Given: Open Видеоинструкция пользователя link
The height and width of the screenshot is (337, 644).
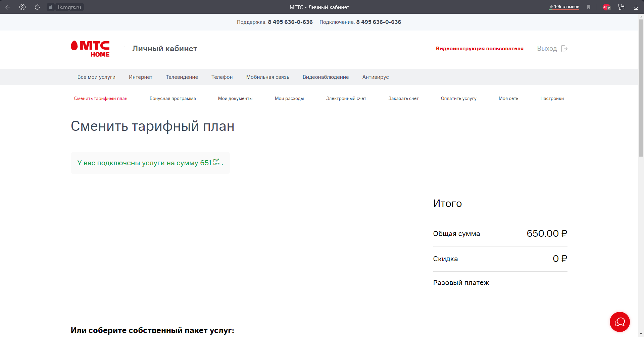Looking at the screenshot, I should [x=480, y=49].
